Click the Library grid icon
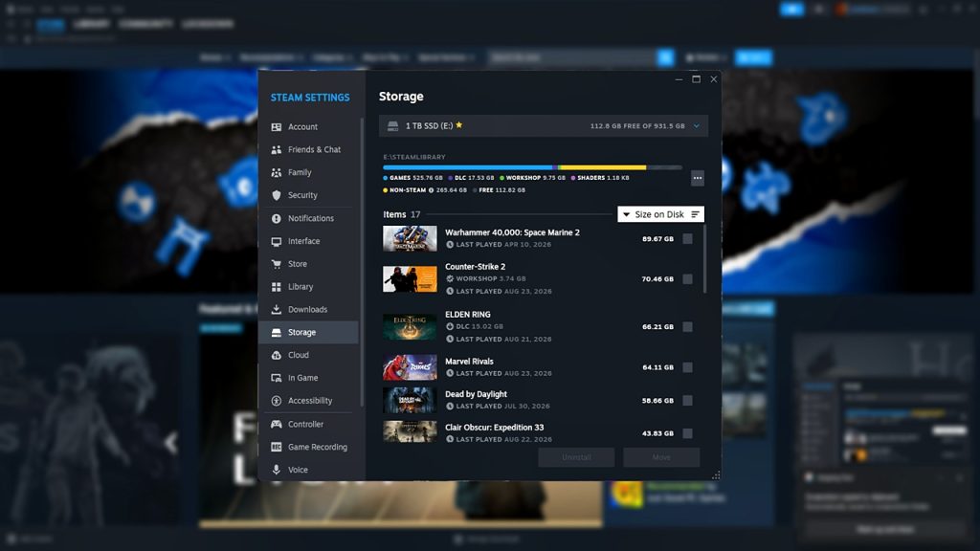 click(277, 287)
